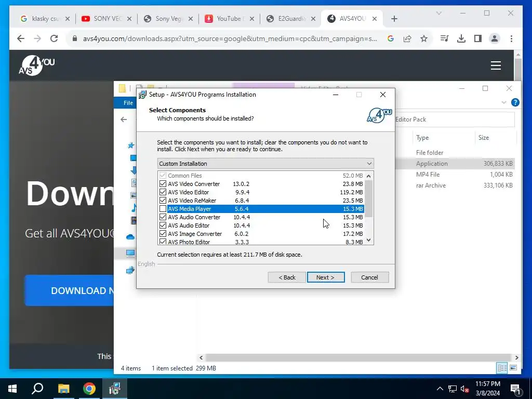Open the File tab in Explorer

click(x=128, y=103)
